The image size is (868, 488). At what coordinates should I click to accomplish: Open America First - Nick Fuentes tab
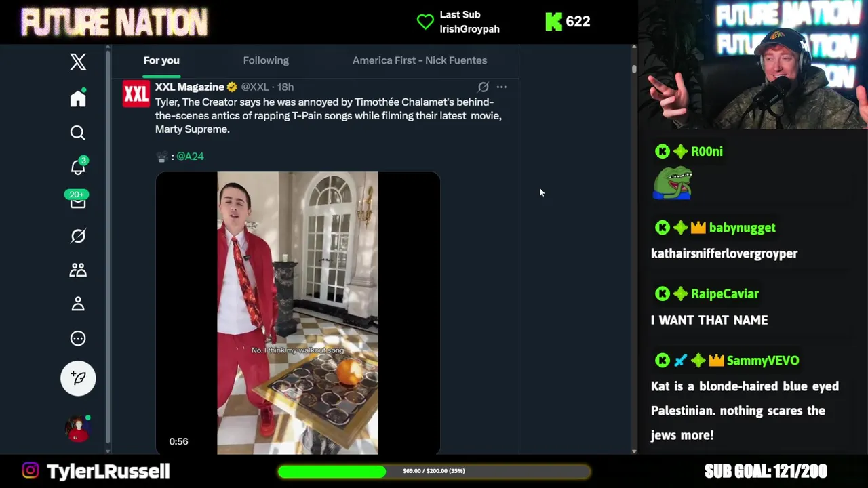point(420,60)
